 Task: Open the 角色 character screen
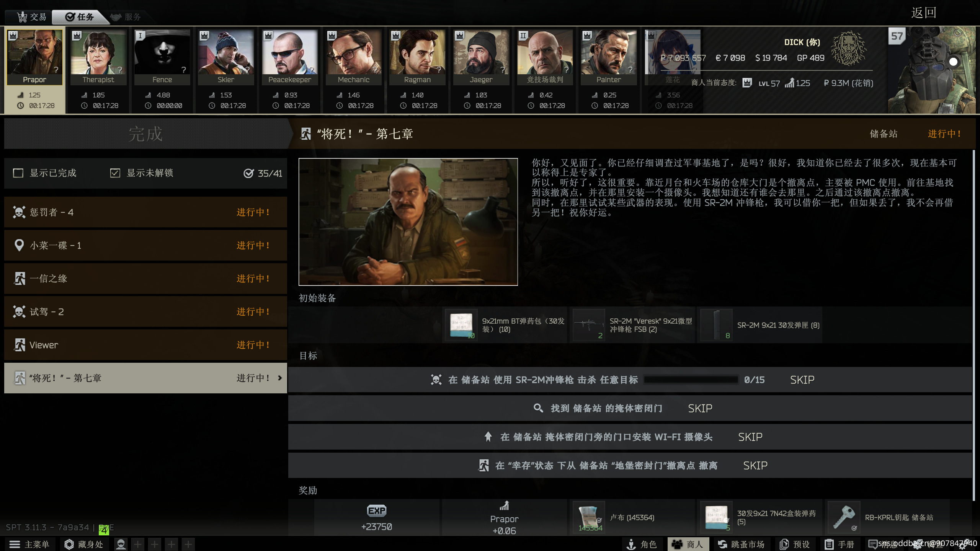point(642,544)
